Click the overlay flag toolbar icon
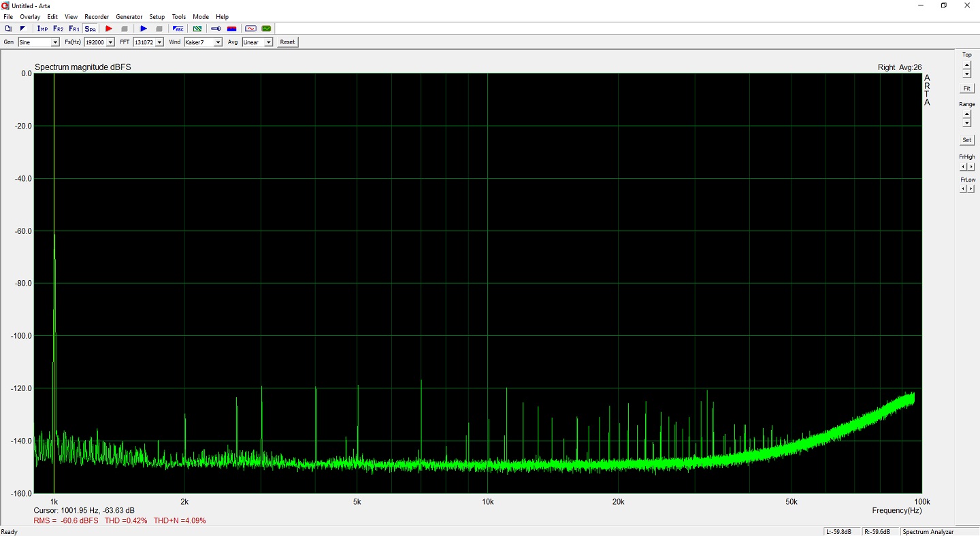The height and width of the screenshot is (536, 980). (22, 29)
